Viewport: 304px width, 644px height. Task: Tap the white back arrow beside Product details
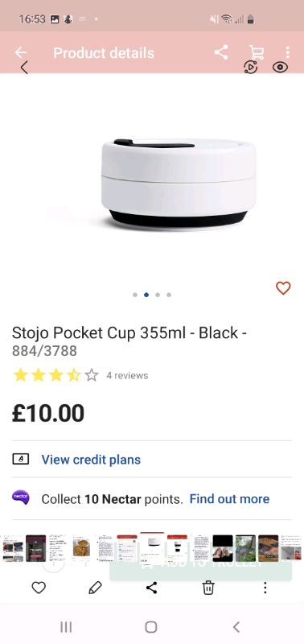tap(21, 52)
